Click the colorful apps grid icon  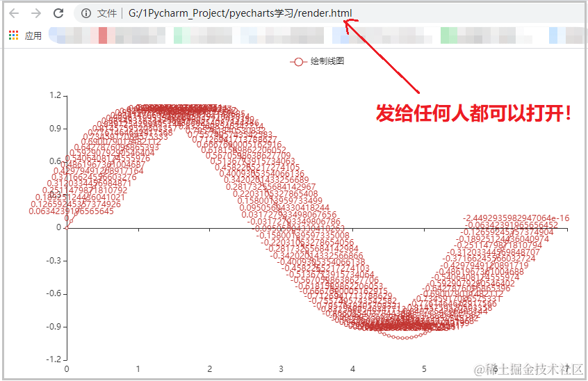pyautogui.click(x=13, y=35)
